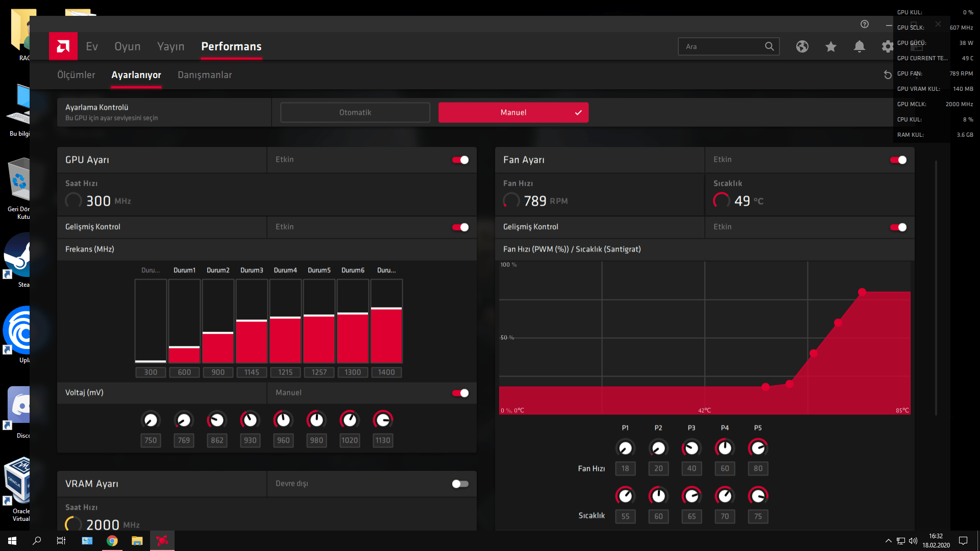Click the search magnifier icon
Viewport: 980px width, 551px height.
(x=769, y=46)
